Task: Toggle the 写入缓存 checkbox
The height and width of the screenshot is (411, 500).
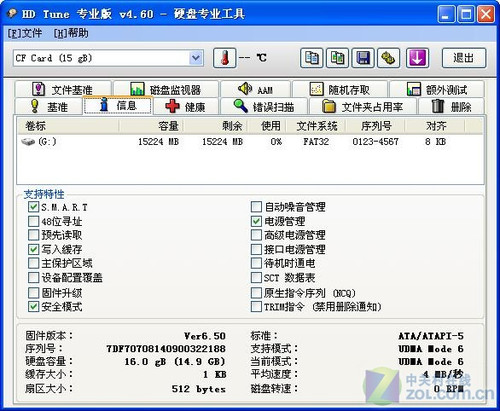Action: pyautogui.click(x=33, y=249)
